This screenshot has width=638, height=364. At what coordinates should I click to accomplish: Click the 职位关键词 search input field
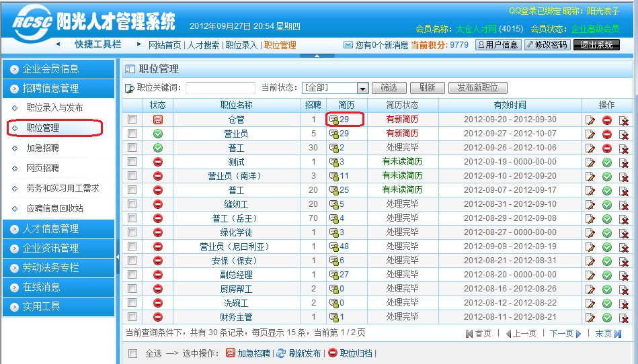(220, 88)
